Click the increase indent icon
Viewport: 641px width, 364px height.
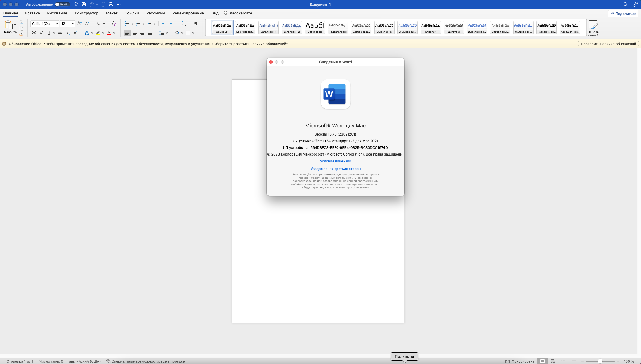click(x=172, y=24)
